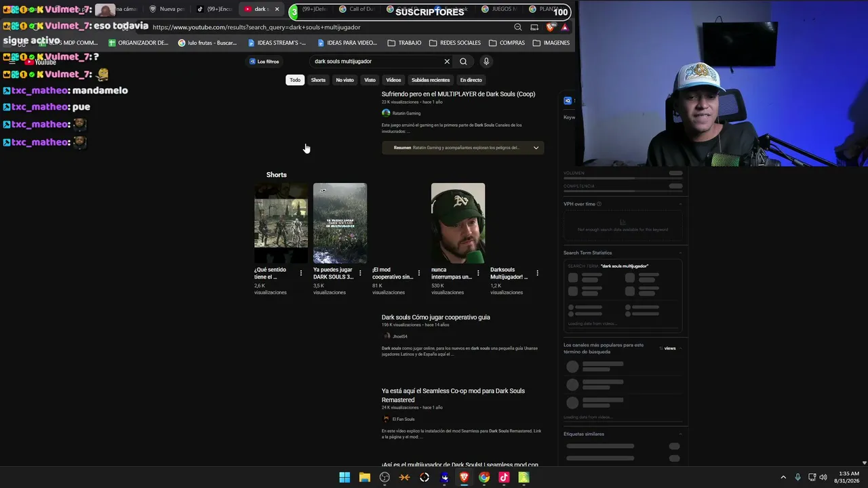Open the Ratatin Gaming channel avatar
This screenshot has width=868, height=488.
pyautogui.click(x=386, y=113)
